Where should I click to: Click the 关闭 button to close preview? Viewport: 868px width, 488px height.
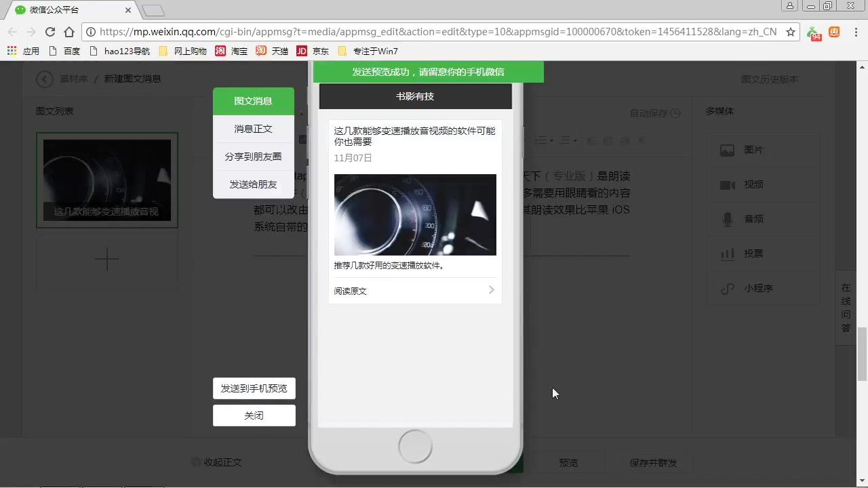point(254,415)
